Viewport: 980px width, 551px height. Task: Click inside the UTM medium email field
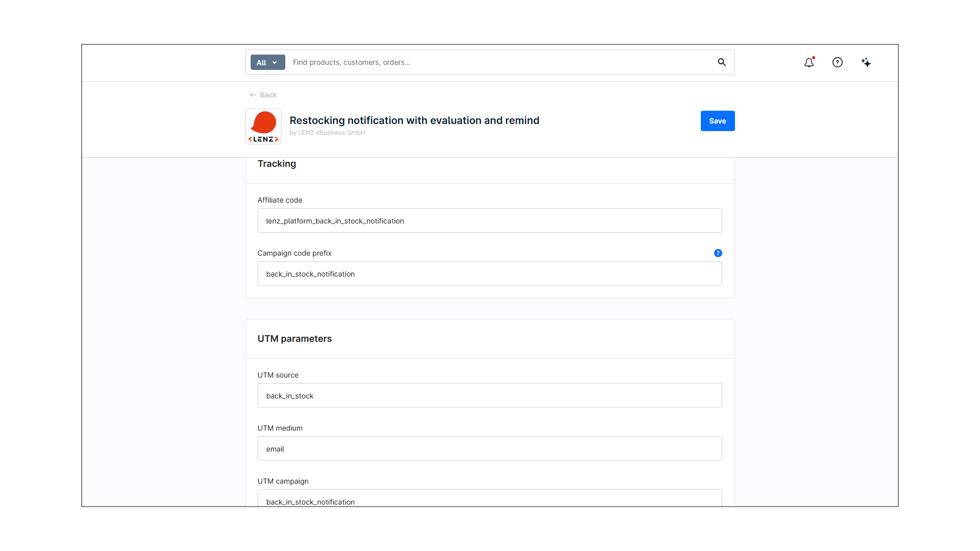point(489,448)
